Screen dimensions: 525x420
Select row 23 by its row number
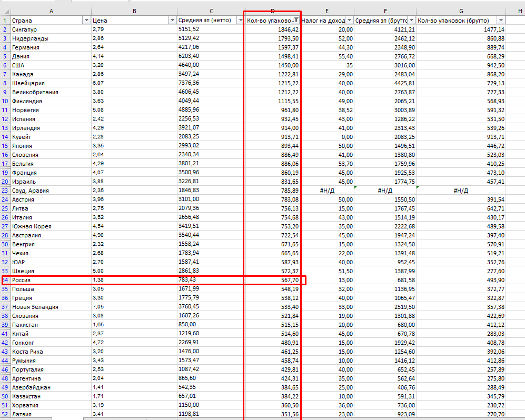pyautogui.click(x=5, y=191)
